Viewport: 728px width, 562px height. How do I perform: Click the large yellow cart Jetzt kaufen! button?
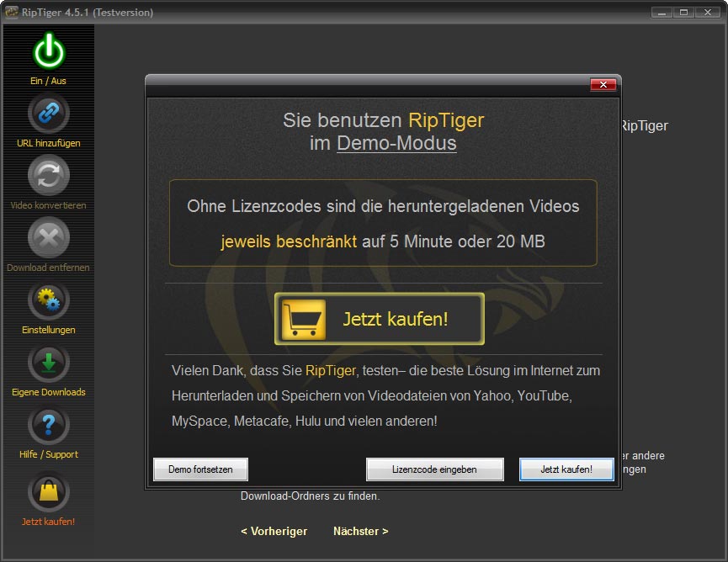380,319
